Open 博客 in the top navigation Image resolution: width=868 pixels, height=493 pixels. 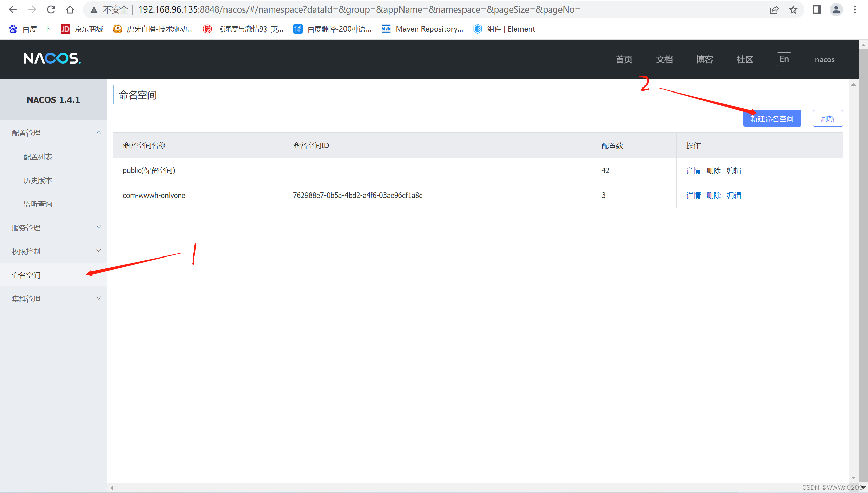point(705,59)
